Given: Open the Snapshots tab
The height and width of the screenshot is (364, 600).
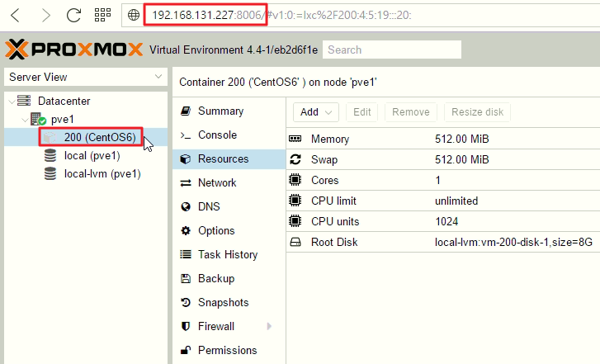Looking at the screenshot, I should tap(229, 302).
